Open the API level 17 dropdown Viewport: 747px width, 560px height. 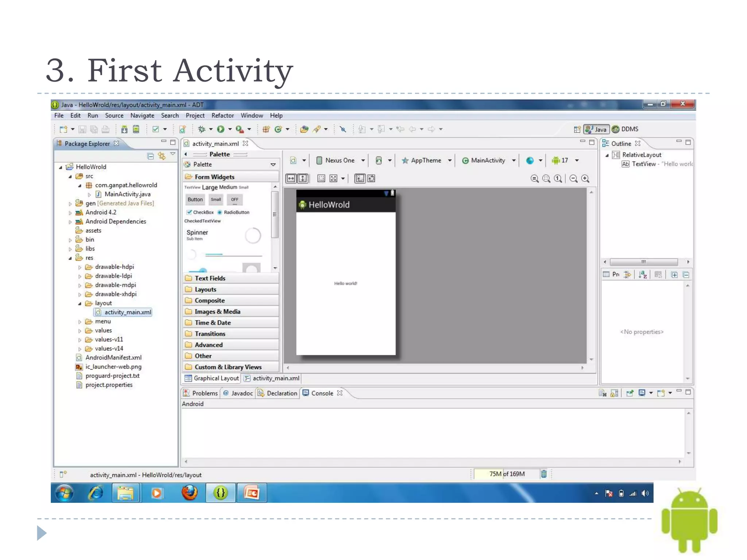(565, 160)
